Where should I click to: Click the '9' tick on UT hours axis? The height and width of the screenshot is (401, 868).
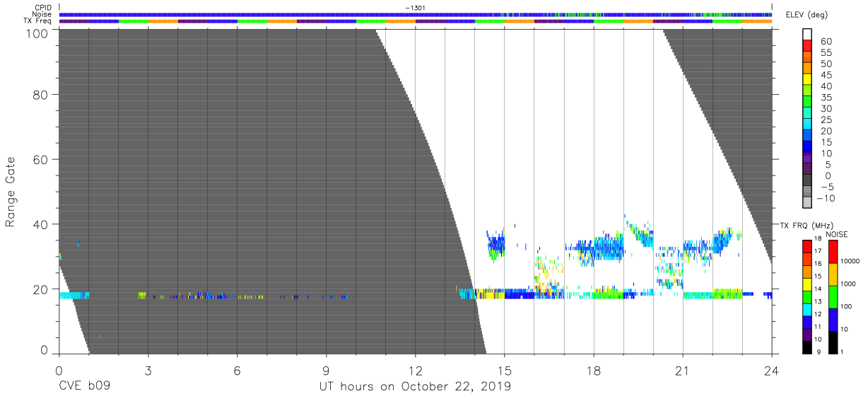tap(326, 370)
